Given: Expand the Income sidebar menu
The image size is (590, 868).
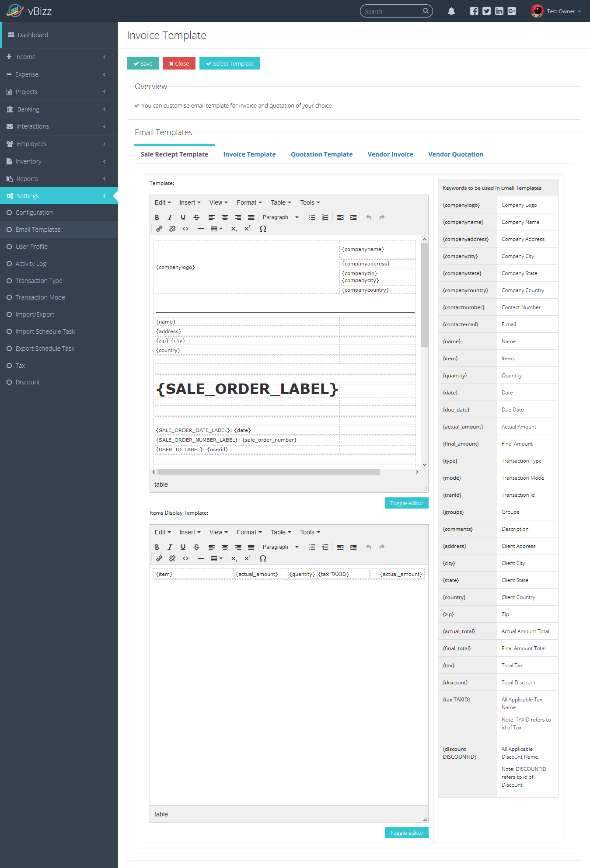Looking at the screenshot, I should (x=59, y=57).
